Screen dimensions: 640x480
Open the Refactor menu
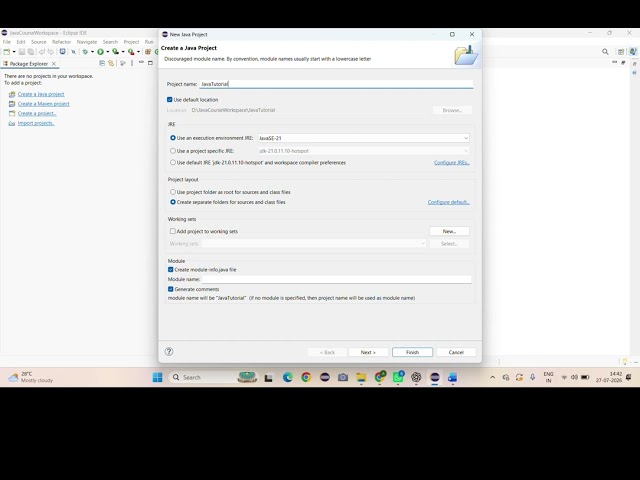tap(62, 42)
